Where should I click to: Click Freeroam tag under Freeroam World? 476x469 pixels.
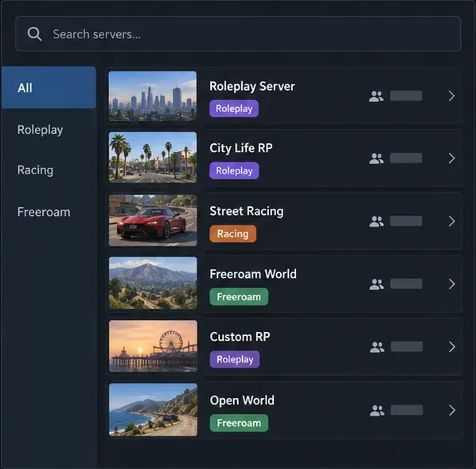tap(239, 297)
